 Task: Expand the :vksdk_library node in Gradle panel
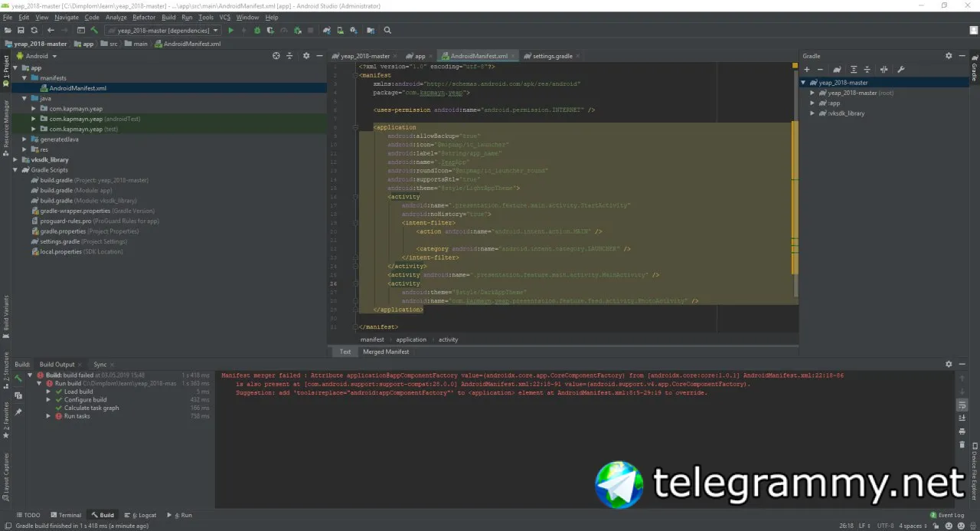point(812,113)
